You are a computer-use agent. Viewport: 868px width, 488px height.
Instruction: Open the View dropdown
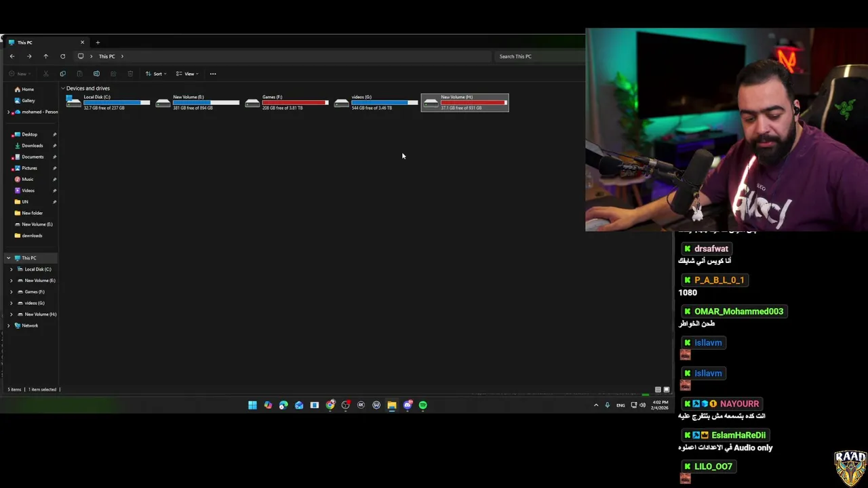[x=187, y=74]
